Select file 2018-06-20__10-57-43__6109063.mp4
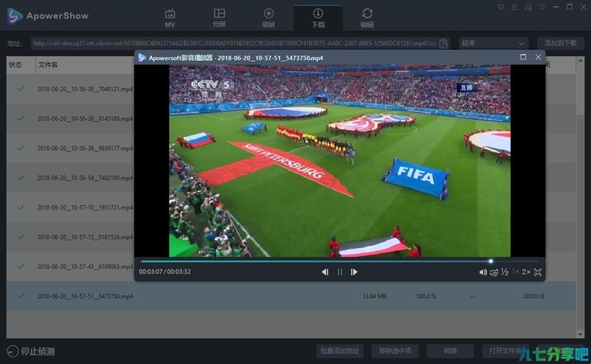Screen dimensions: 591x364 click(85, 266)
